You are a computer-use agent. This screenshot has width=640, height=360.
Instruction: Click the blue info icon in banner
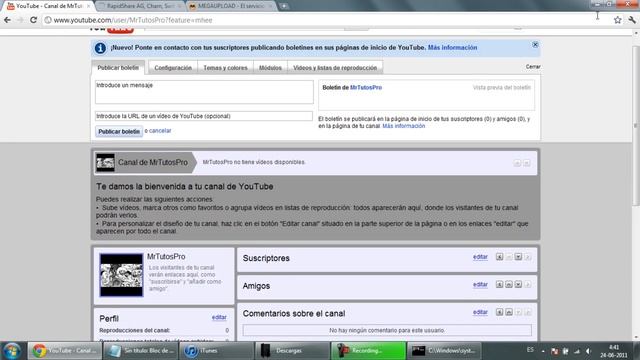coord(100,48)
